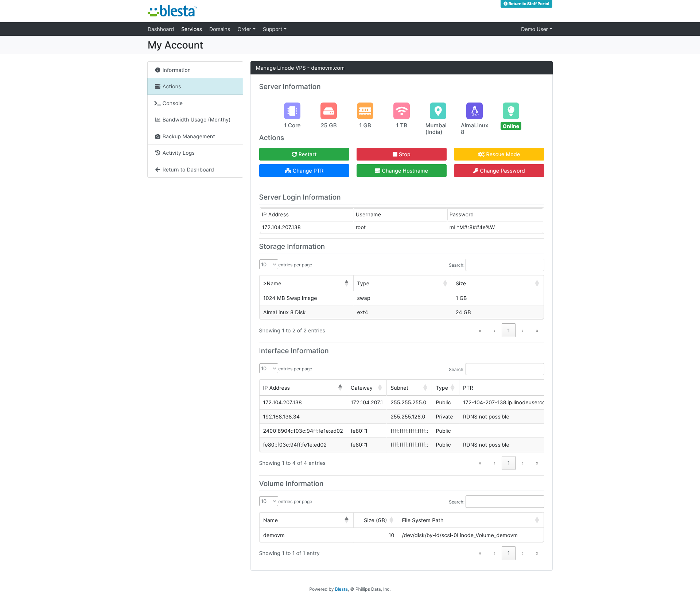The width and height of the screenshot is (700, 598).
Task: Click Return to Staff Portal button
Action: [x=526, y=4]
